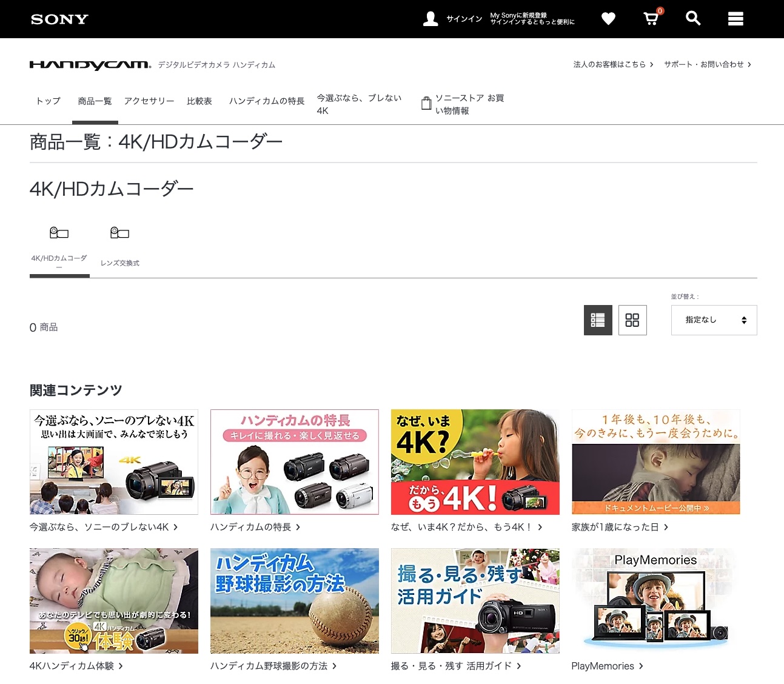This screenshot has width=784, height=684.
Task: Click the Handycam brand logo
Action: pyautogui.click(x=90, y=65)
